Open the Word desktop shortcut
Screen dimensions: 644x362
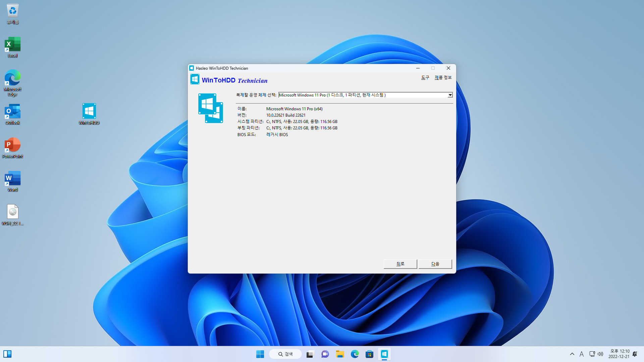tap(12, 181)
